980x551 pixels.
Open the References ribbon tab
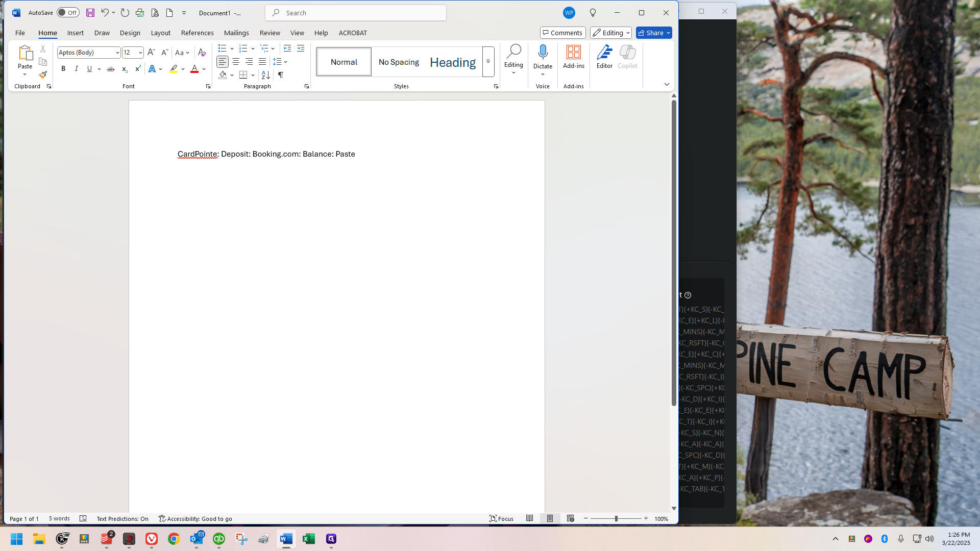click(197, 33)
